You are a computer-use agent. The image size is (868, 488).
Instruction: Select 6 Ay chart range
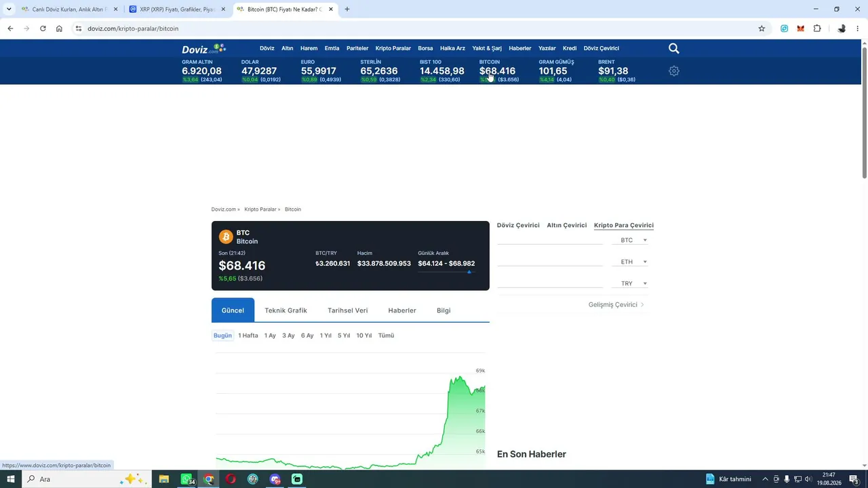(307, 335)
